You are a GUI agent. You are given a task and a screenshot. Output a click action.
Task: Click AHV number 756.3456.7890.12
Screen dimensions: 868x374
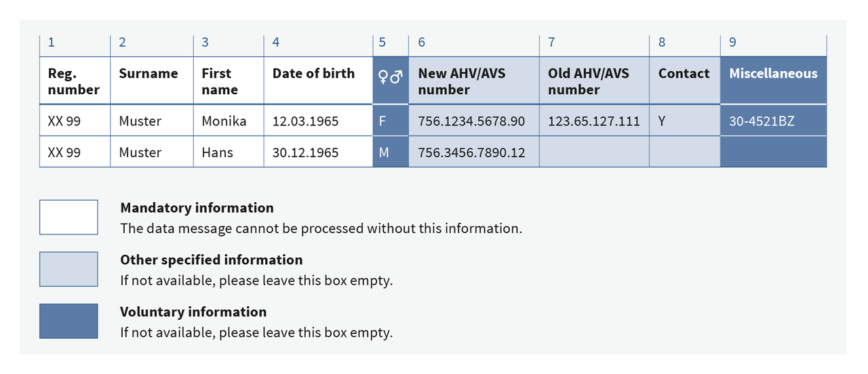(x=471, y=152)
